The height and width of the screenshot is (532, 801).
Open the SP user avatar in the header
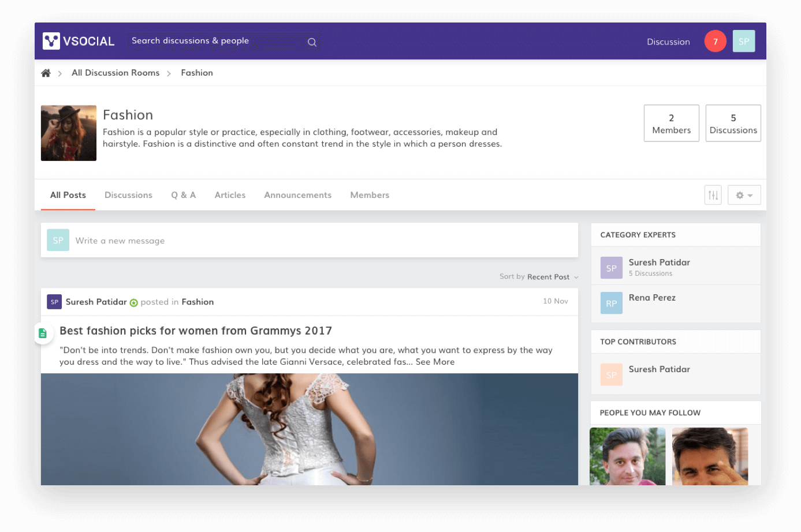(x=744, y=41)
